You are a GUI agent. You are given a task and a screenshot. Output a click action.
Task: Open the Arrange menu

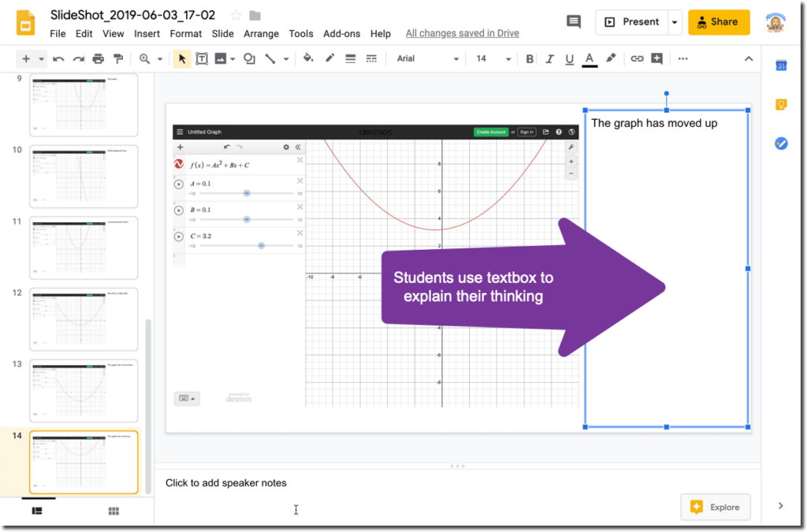pyautogui.click(x=261, y=34)
